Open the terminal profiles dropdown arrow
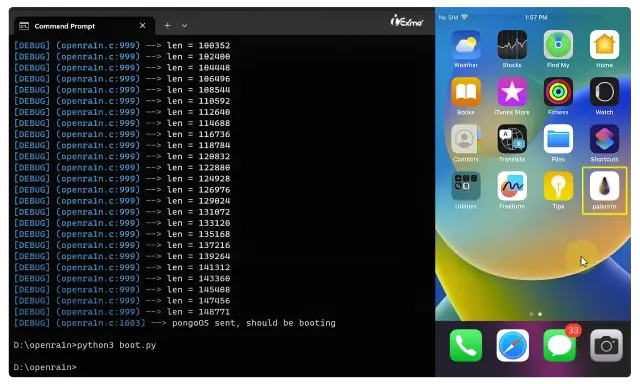 point(184,26)
